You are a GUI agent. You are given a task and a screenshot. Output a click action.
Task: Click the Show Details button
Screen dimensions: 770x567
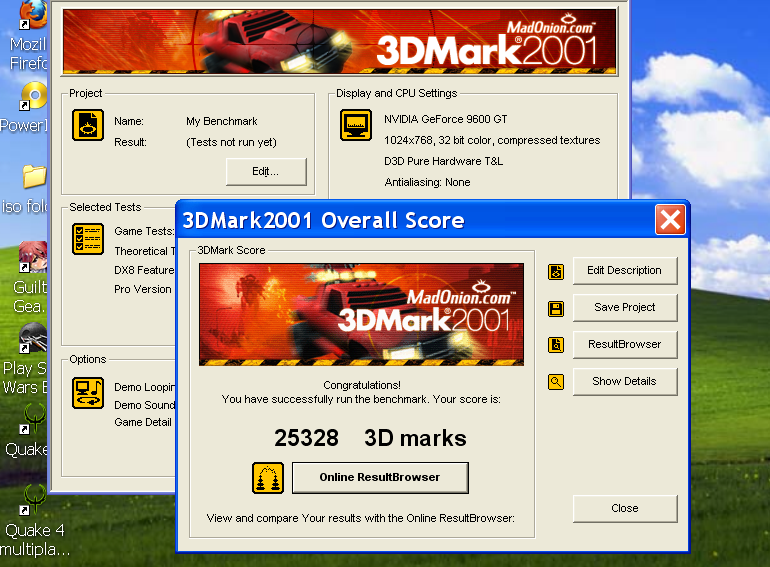[625, 381]
